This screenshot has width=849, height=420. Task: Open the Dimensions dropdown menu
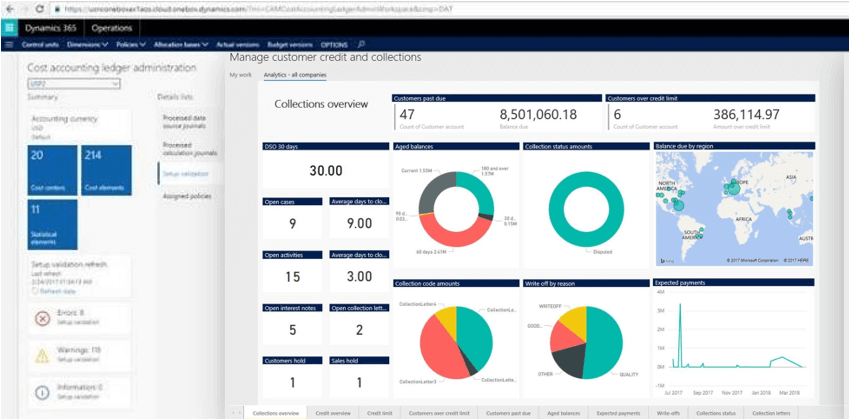tap(88, 44)
